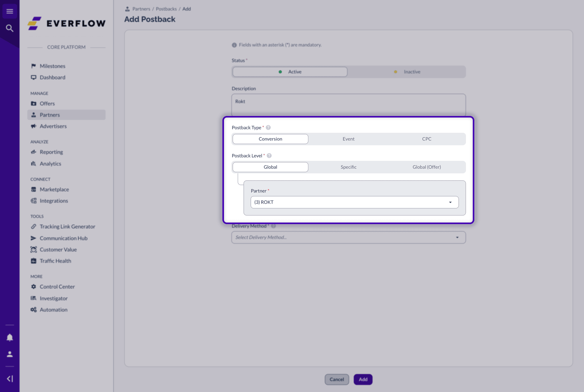Click into the Description text field
Image resolution: width=584 pixels, height=392 pixels.
[348, 105]
